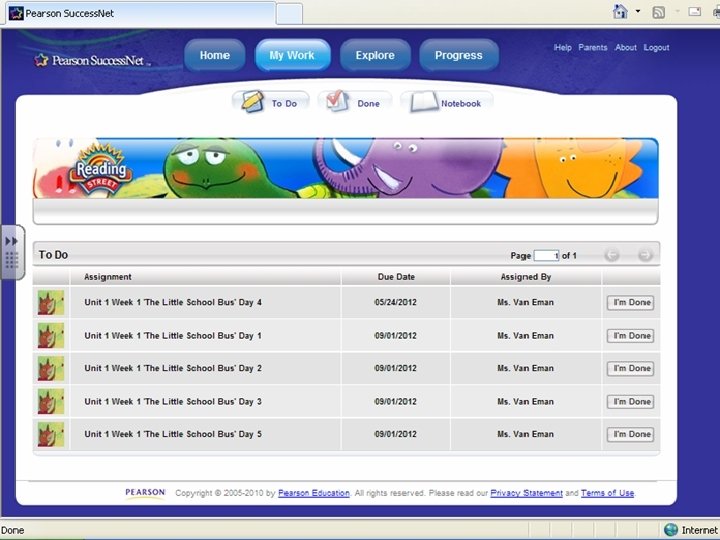Open 'The Little School Bus' Day 2 assignment
The image size is (720, 540).
(173, 368)
